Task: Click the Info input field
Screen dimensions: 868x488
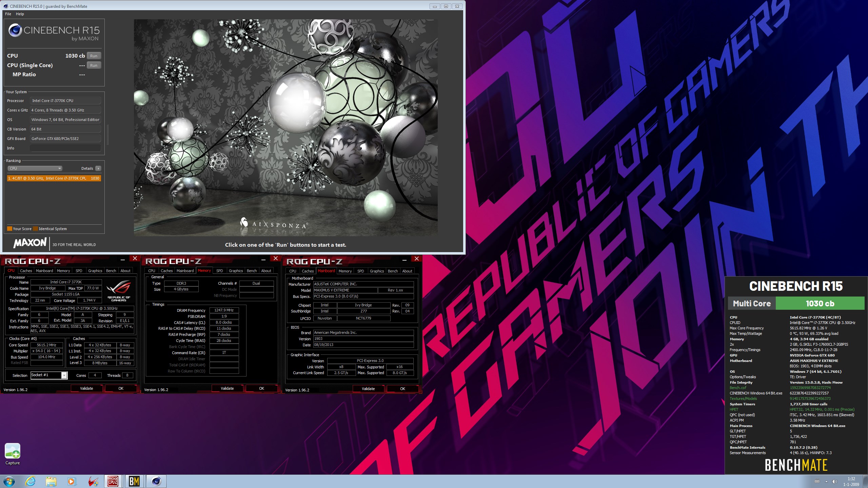Action: [x=65, y=148]
